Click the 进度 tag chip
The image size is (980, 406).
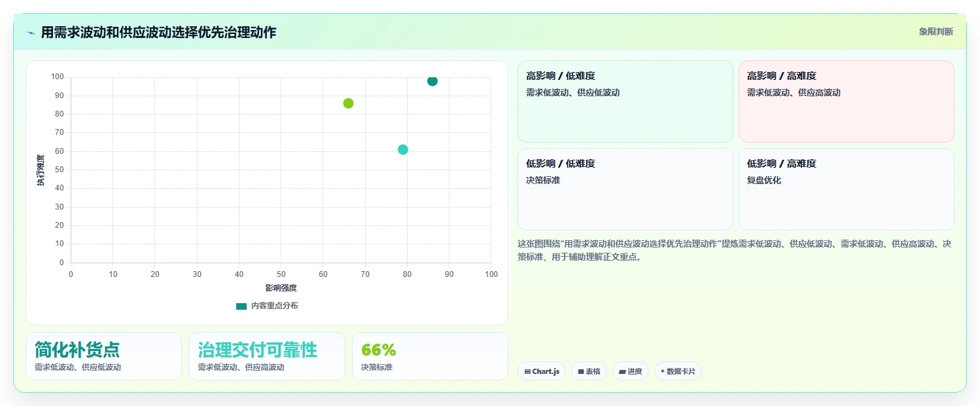(x=631, y=371)
